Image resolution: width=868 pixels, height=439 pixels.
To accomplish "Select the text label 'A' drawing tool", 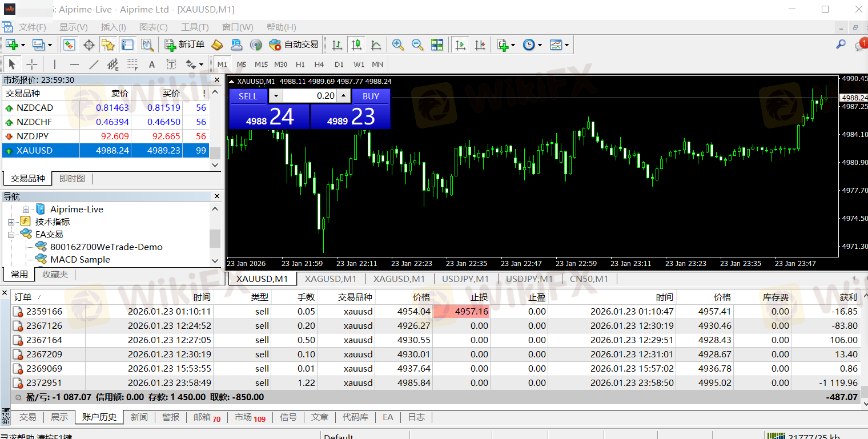I will point(151,64).
